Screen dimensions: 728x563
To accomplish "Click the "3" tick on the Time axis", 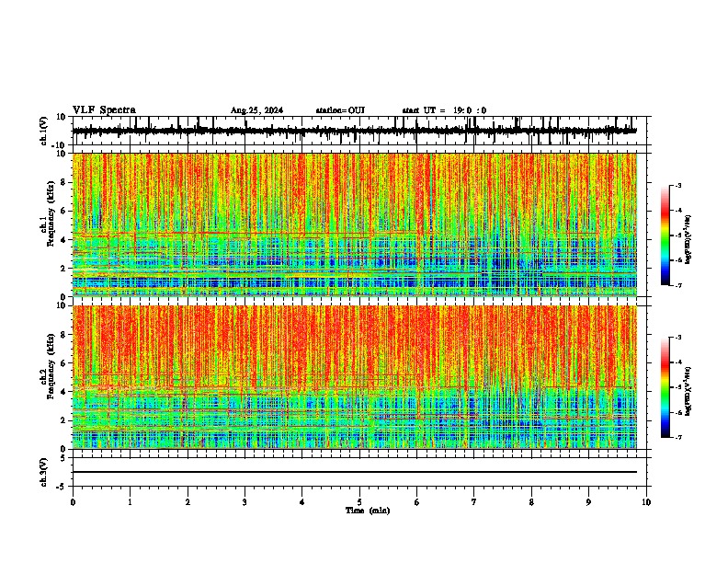I will coord(245,502).
